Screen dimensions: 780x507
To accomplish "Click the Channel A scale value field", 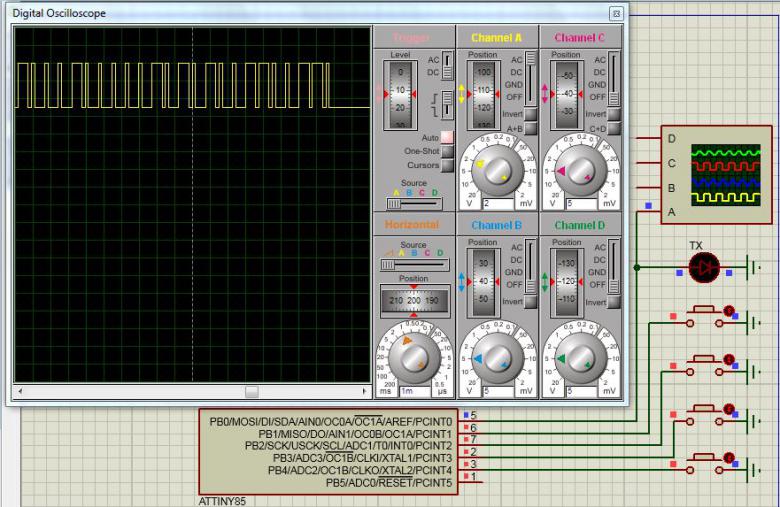I will 497,203.
